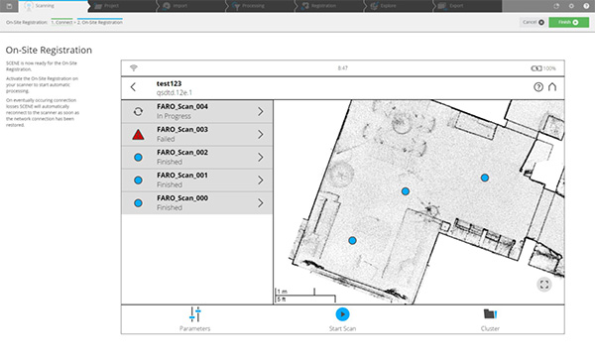
Task: Expand FARO_Scan_001 details chevron
Action: (260, 180)
